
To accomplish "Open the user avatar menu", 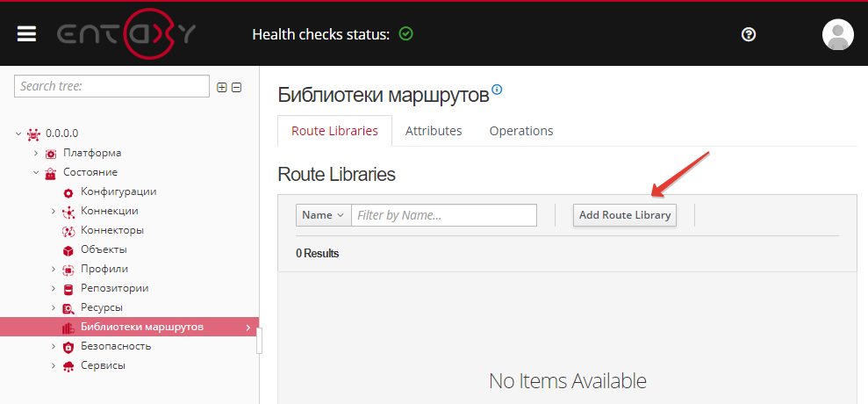I will [837, 34].
